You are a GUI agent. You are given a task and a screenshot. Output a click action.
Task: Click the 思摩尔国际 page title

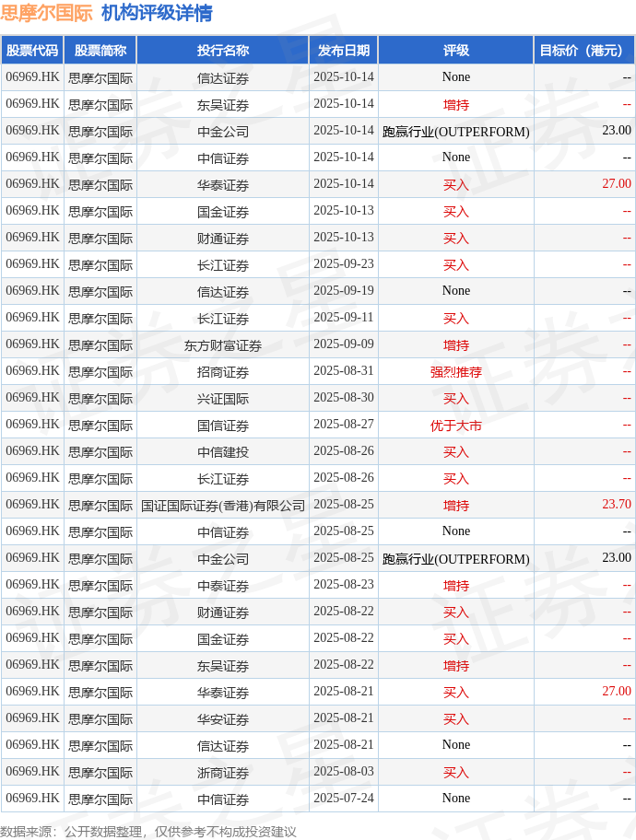coord(47,13)
